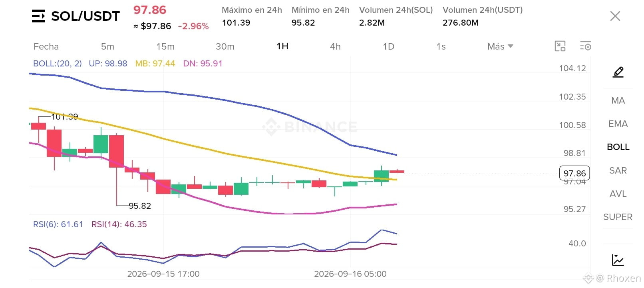Image resolution: width=644 pixels, height=288 pixels.
Task: Open the pair list hamburger icon
Action: [x=38, y=16]
